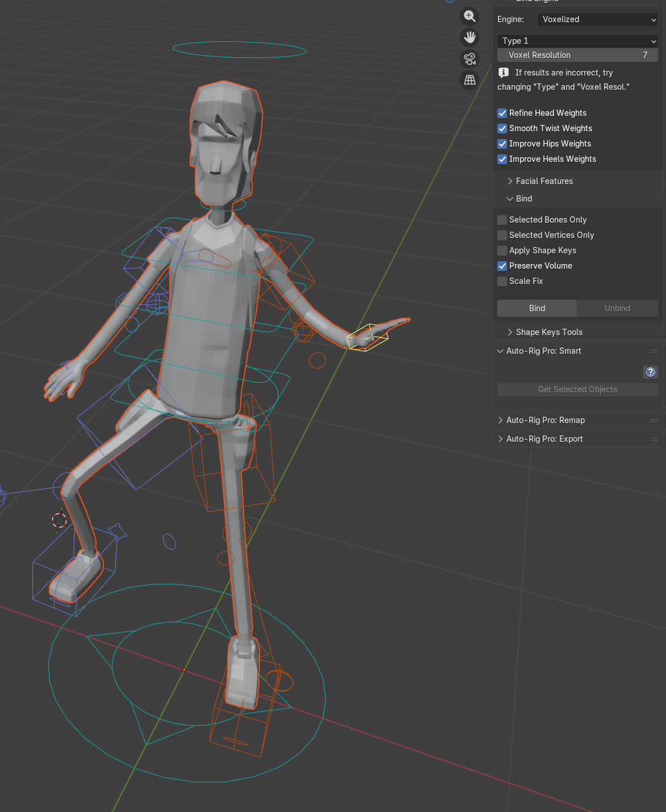
Task: Open the Type 1 dropdown
Action: [577, 41]
